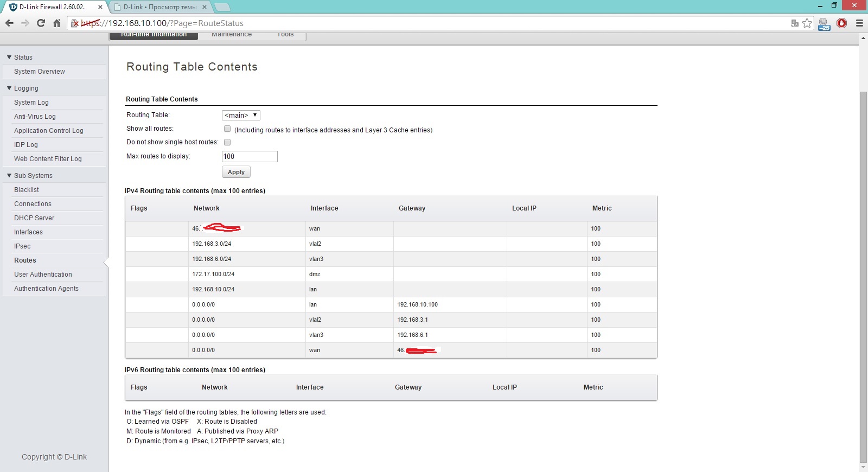Open the Routing Table main dropdown
Viewport: 868px width, 472px height.
pos(241,115)
